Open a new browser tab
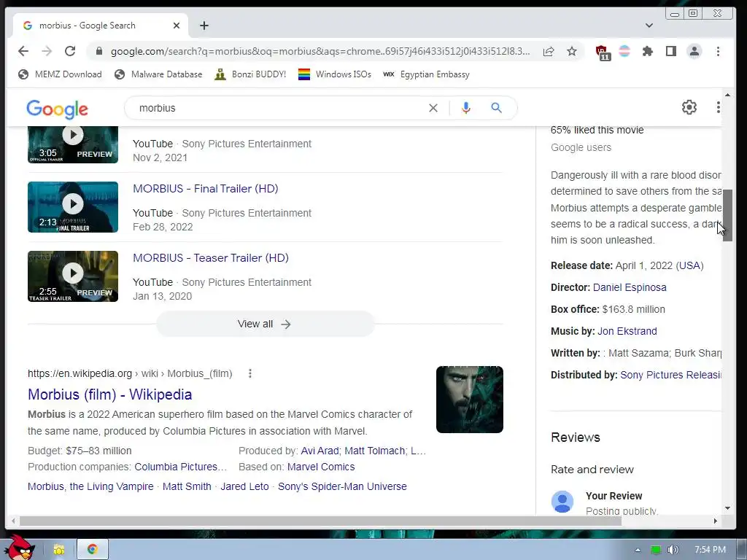Viewport: 747px width, 560px height. coord(204,26)
